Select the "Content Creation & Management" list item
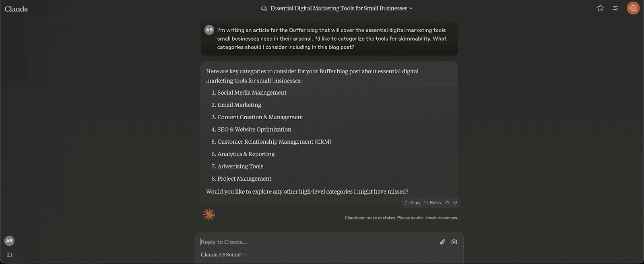 [x=260, y=117]
